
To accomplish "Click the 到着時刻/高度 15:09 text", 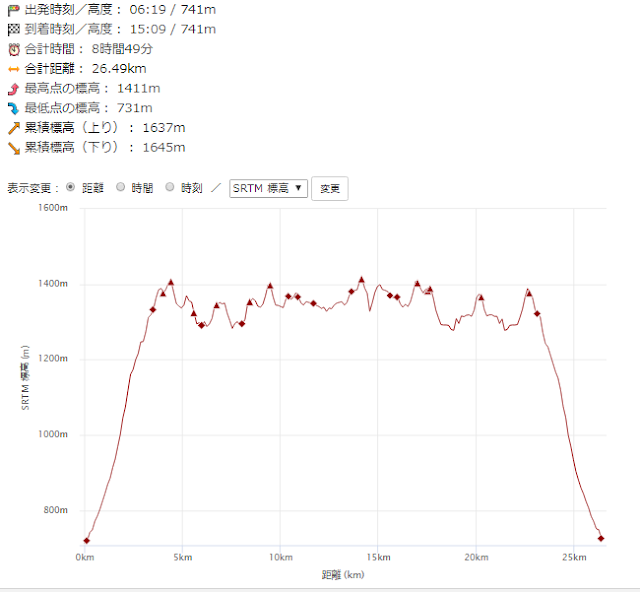I will point(120,29).
